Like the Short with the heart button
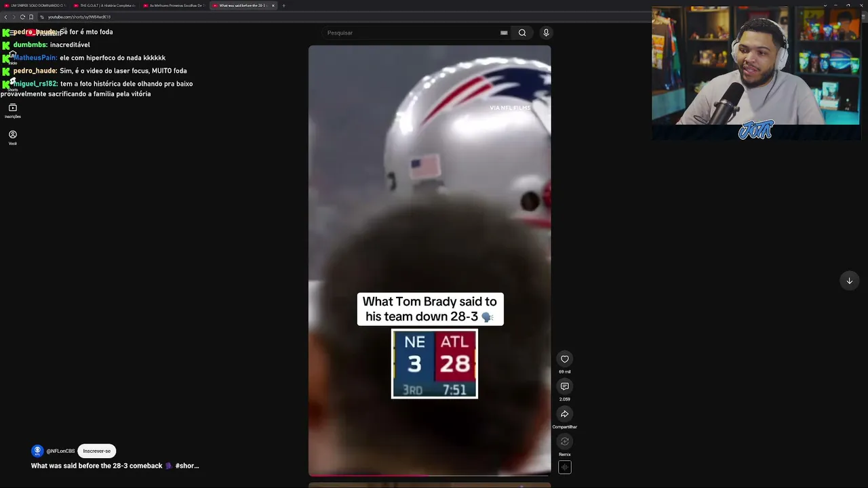This screenshot has width=868, height=488. [x=564, y=359]
